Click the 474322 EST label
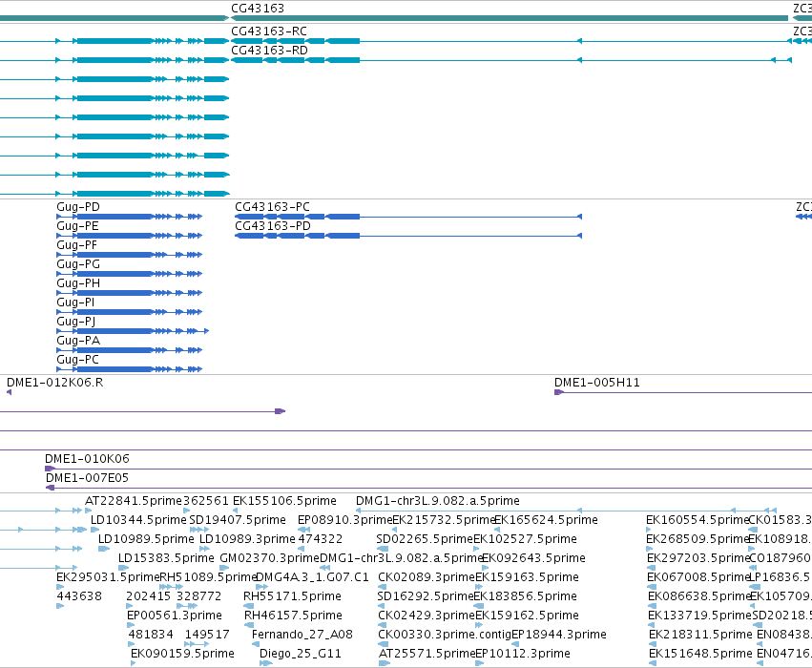812x668 pixels. click(320, 539)
